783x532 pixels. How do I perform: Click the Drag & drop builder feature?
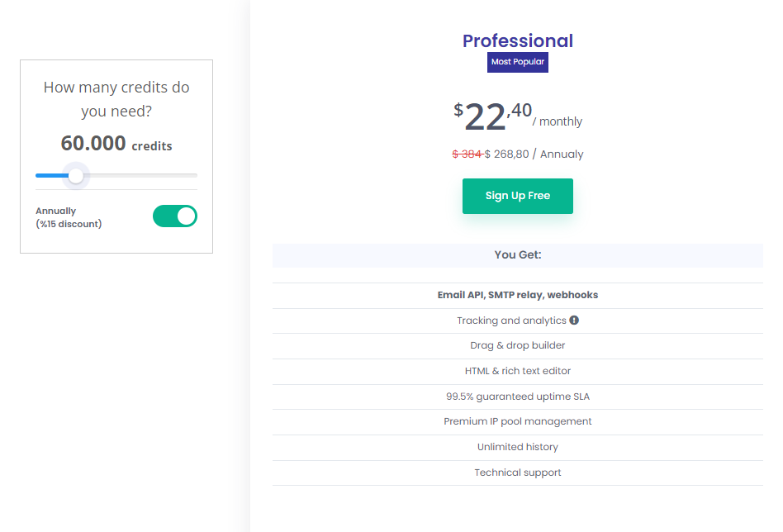pyautogui.click(x=517, y=345)
